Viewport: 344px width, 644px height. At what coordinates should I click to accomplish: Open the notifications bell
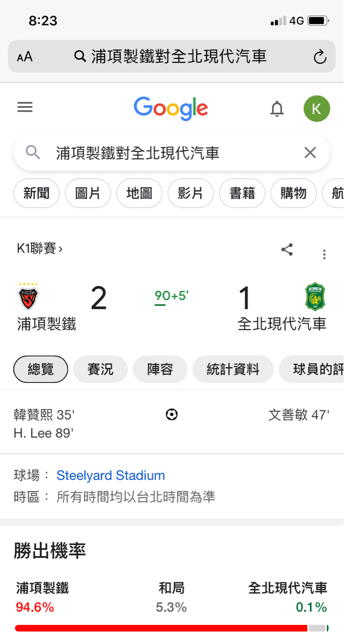pyautogui.click(x=277, y=108)
